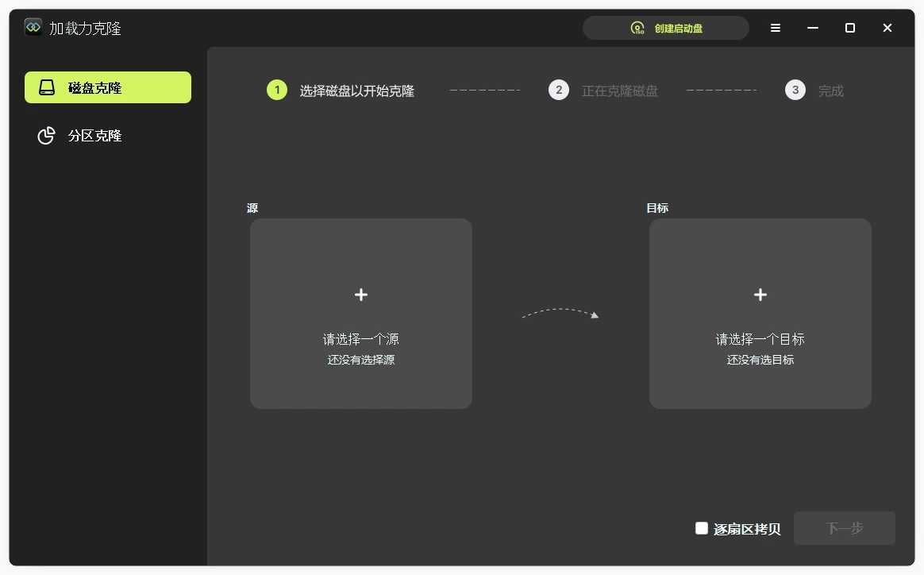Click the ISO icon on 创建启动盘 button
Viewport: 924px width, 575px height.
636,27
